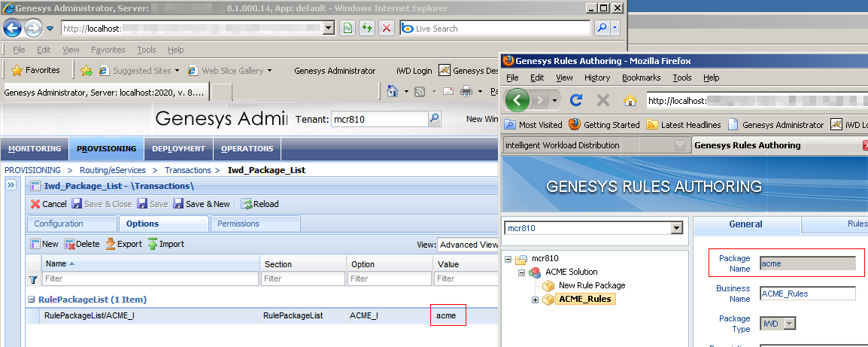This screenshot has height=347, width=868.
Task: Click the Reload toolbar icon
Action: pyautogui.click(x=246, y=204)
